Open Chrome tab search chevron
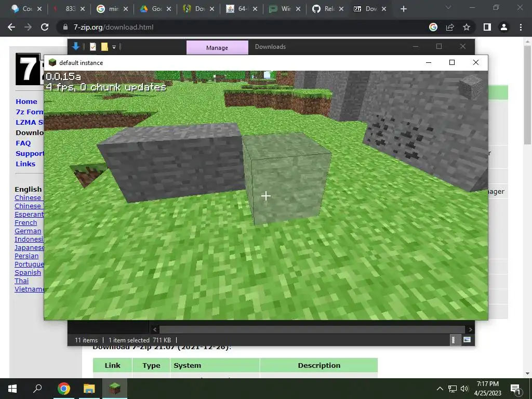Screen dimensions: 532x399 click(448, 7)
